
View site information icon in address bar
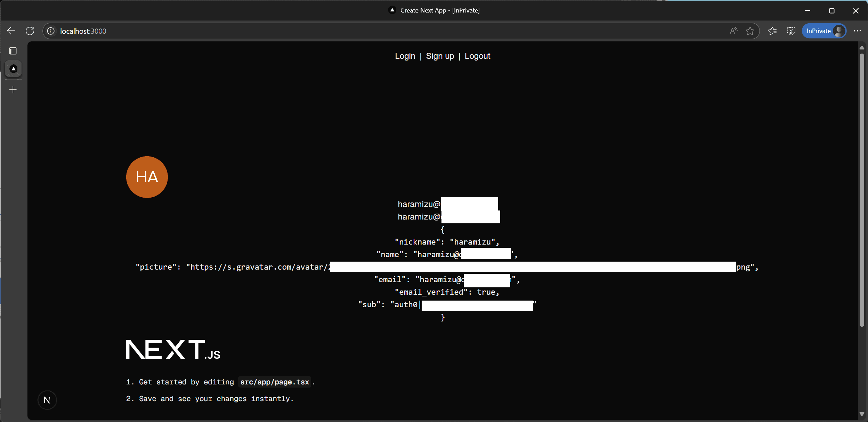[x=51, y=31]
